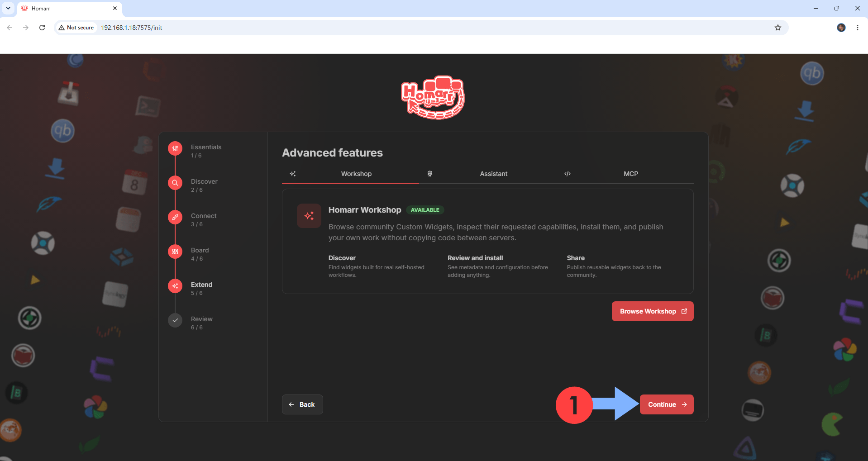The image size is (868, 461).
Task: Open the Chrome profile avatar
Action: pos(841,28)
